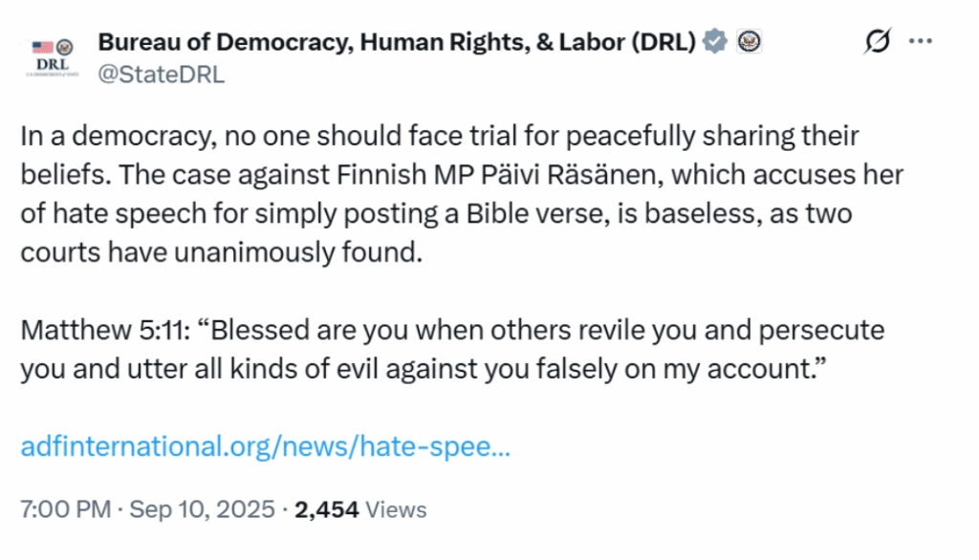The height and width of the screenshot is (560, 979).
Task: Visit the @StateDRL handle
Action: click(162, 75)
